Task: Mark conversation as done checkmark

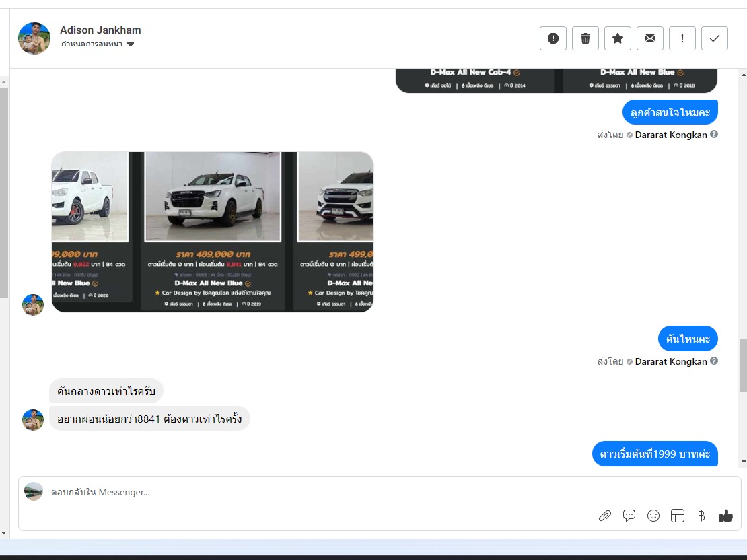Action: tap(715, 38)
